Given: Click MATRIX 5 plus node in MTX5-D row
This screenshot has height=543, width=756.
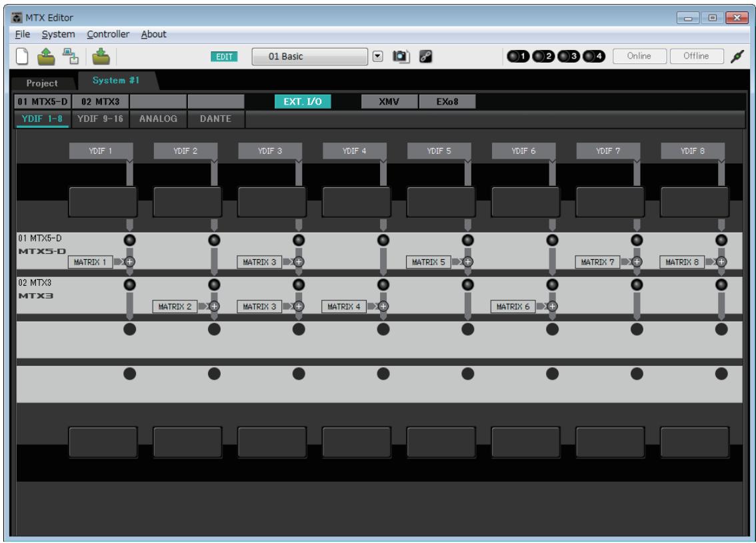Looking at the screenshot, I should tap(468, 262).
